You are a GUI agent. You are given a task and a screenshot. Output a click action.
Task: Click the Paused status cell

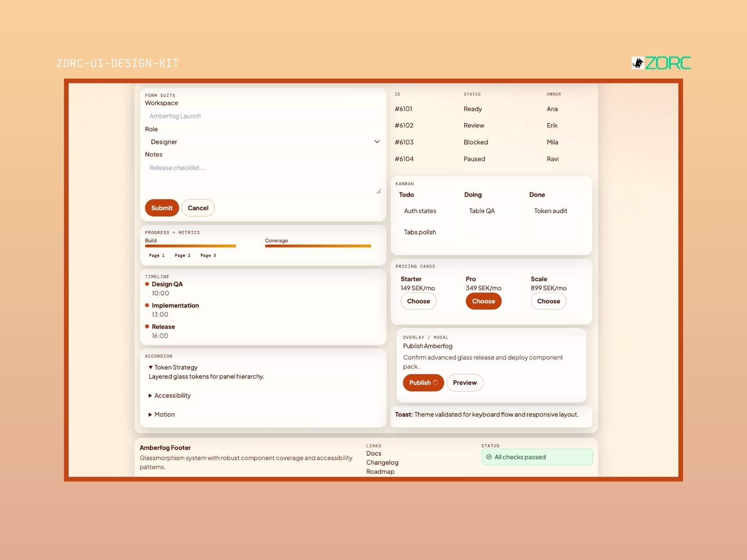474,159
